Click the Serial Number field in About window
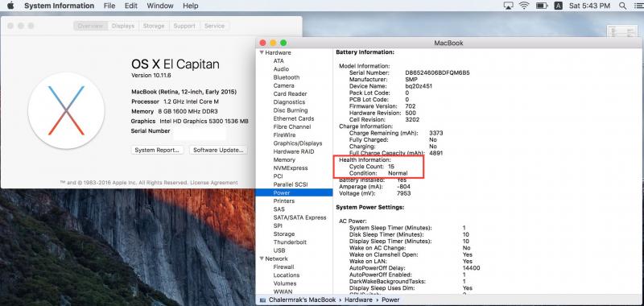 coord(200,133)
